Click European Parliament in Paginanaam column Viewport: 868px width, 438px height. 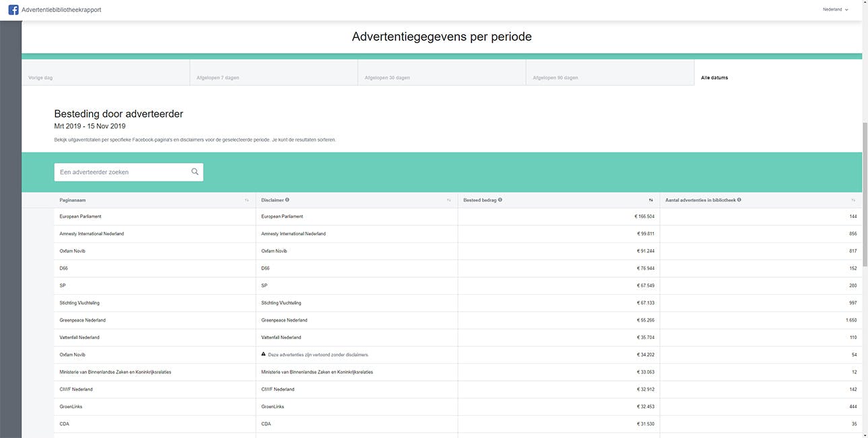click(x=80, y=217)
